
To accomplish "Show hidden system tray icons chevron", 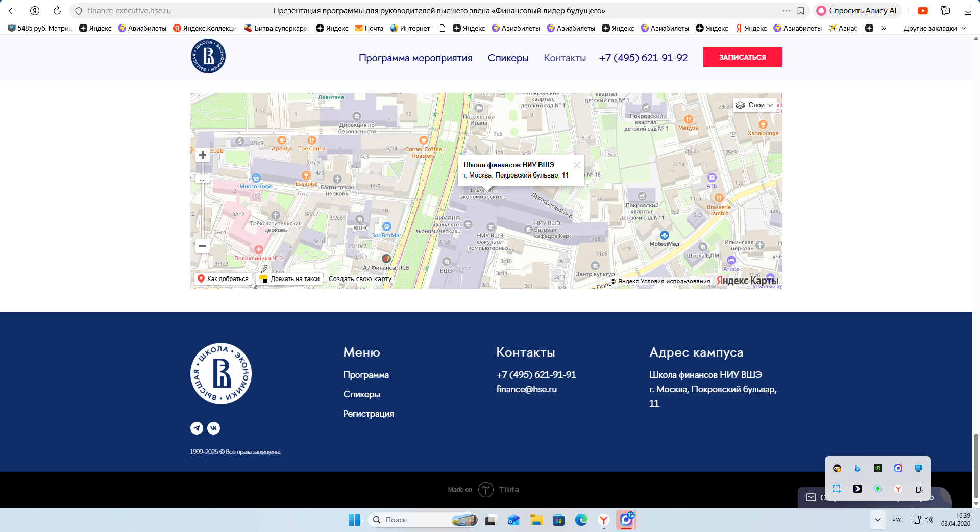I will pyautogui.click(x=877, y=520).
